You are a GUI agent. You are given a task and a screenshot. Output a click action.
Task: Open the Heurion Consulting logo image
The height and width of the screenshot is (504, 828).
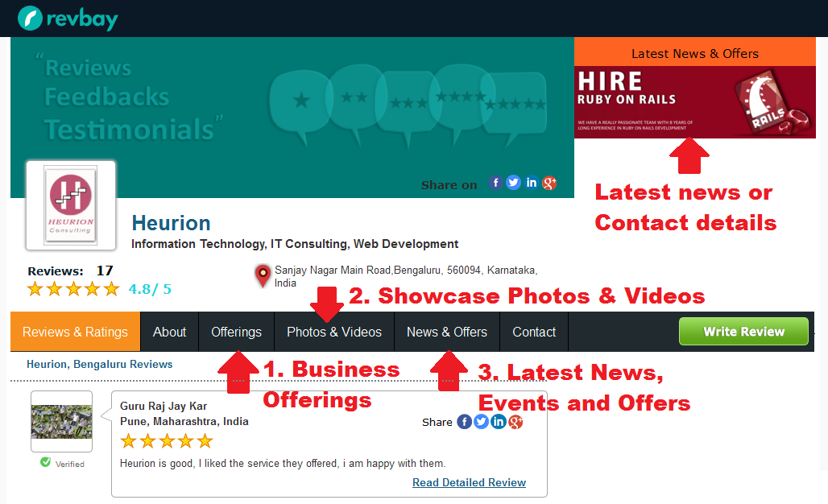71,204
